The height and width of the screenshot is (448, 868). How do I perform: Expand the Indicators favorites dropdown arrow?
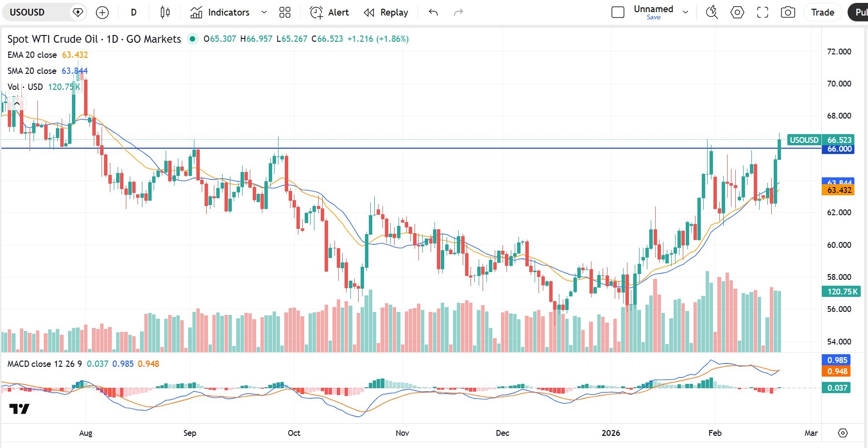point(264,13)
